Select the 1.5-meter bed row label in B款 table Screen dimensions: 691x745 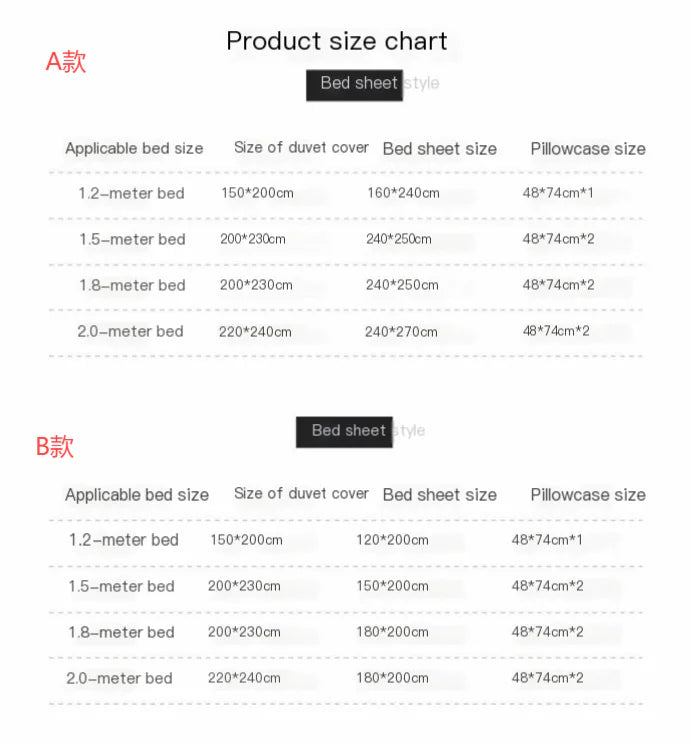click(121, 586)
